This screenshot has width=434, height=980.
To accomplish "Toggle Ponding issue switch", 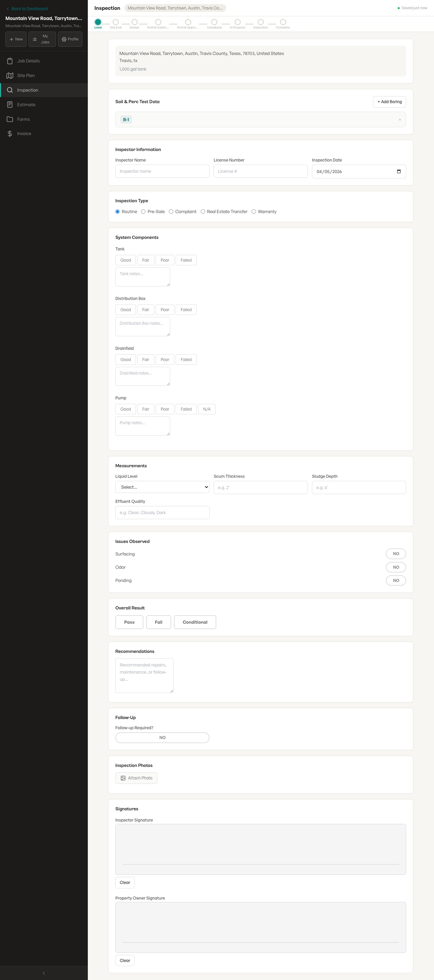I will coord(396,580).
